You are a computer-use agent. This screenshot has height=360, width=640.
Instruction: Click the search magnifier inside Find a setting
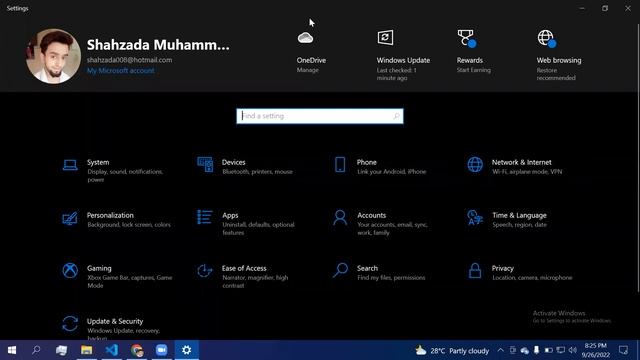click(x=396, y=116)
